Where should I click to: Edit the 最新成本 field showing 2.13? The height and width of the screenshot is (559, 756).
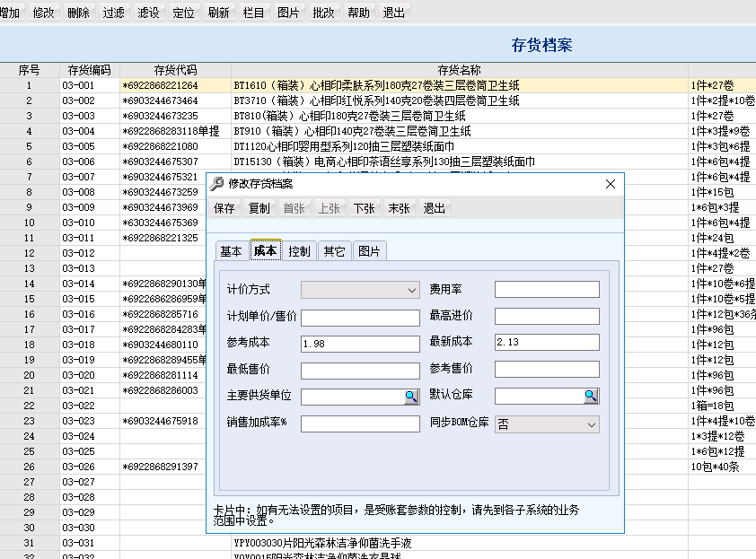pos(547,343)
